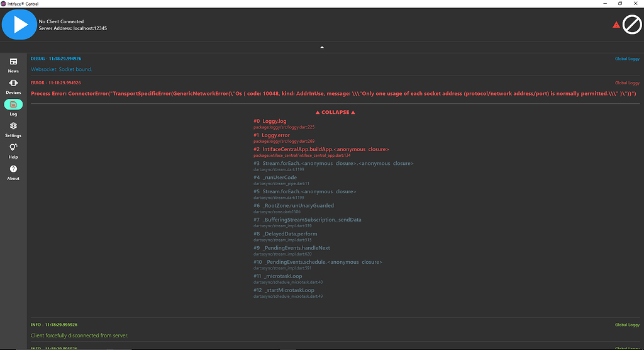
Task: Go to the Devices page
Action: pyautogui.click(x=13, y=86)
